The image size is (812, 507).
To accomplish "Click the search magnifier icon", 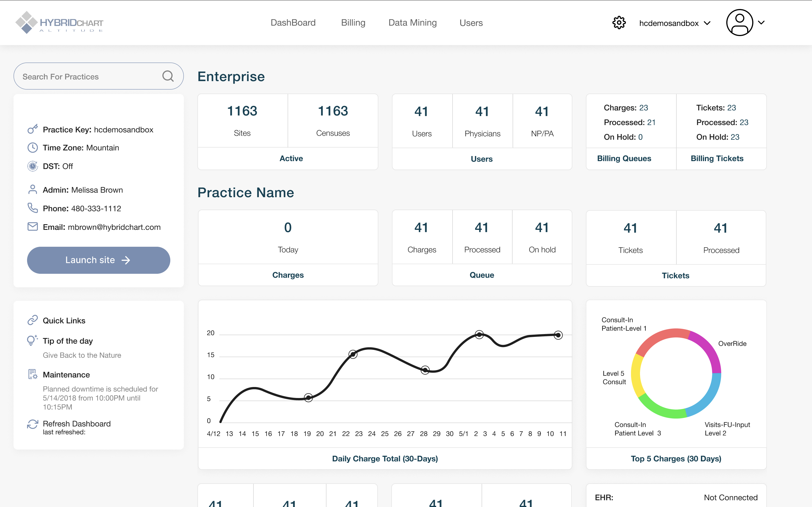I will (x=168, y=76).
